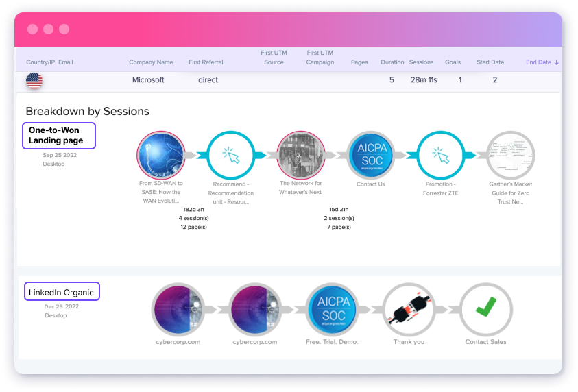578x392 pixels.
Task: Click the Contact Us AICPA SOC circle
Action: click(x=371, y=155)
